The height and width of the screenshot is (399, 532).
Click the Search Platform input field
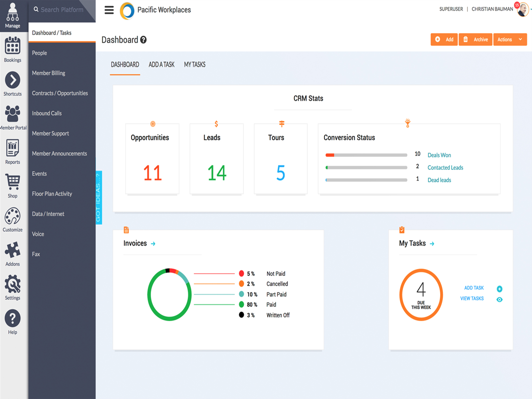click(x=62, y=10)
